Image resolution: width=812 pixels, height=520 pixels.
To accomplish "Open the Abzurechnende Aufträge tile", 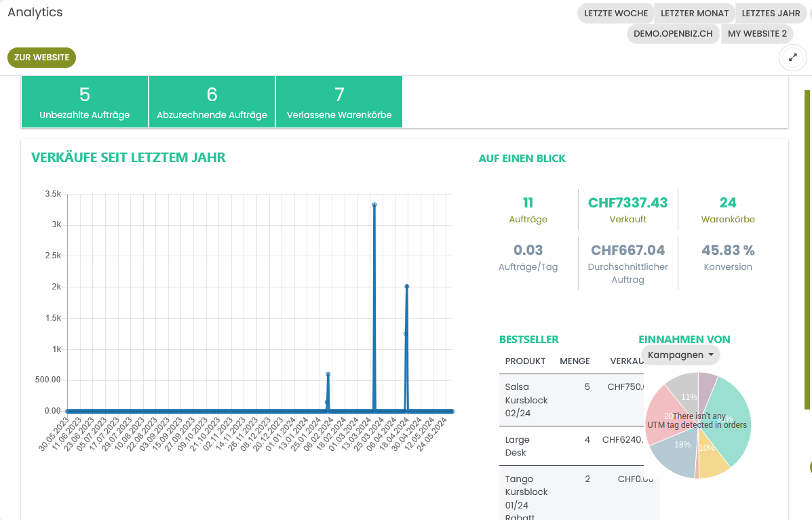I will tap(212, 102).
